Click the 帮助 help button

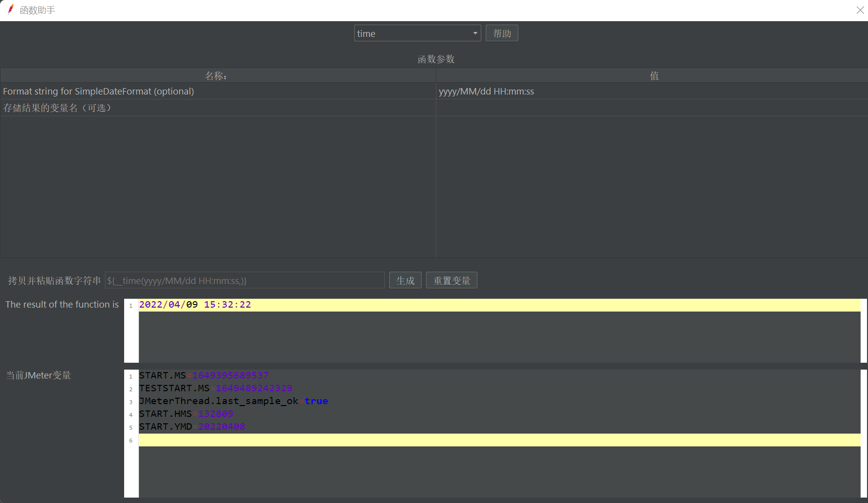tap(501, 33)
